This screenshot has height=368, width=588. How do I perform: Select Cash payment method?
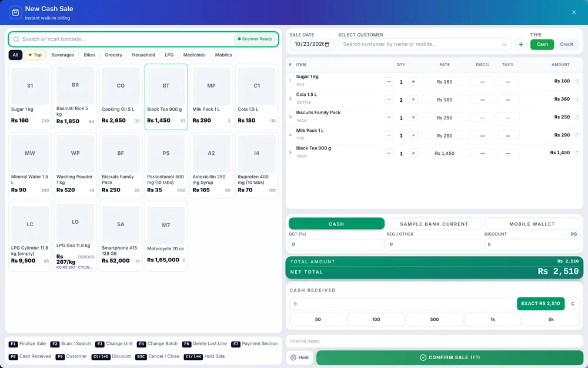pos(336,224)
